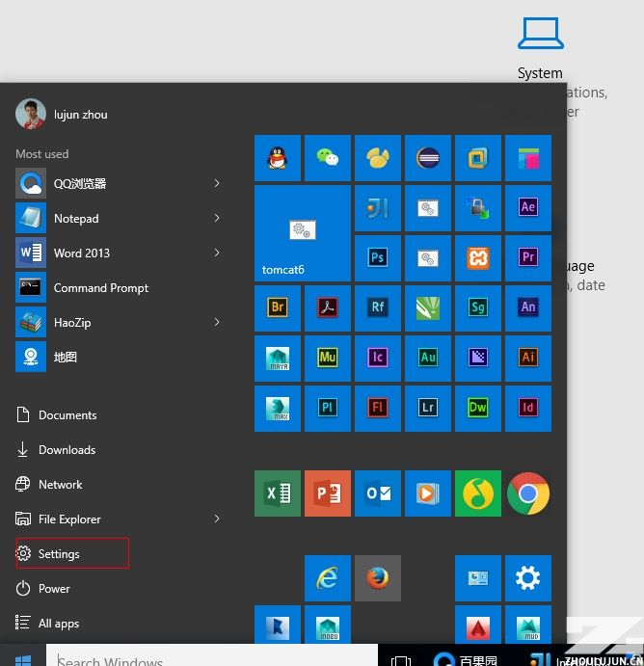The height and width of the screenshot is (666, 644).
Task: Launch the Firefox tile
Action: [x=378, y=578]
